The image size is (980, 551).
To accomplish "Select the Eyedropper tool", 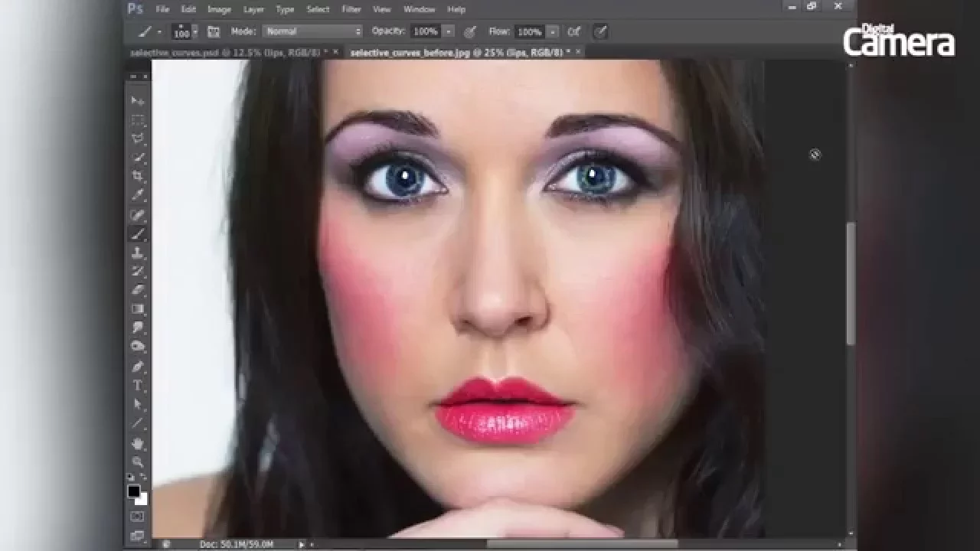I will [138, 195].
